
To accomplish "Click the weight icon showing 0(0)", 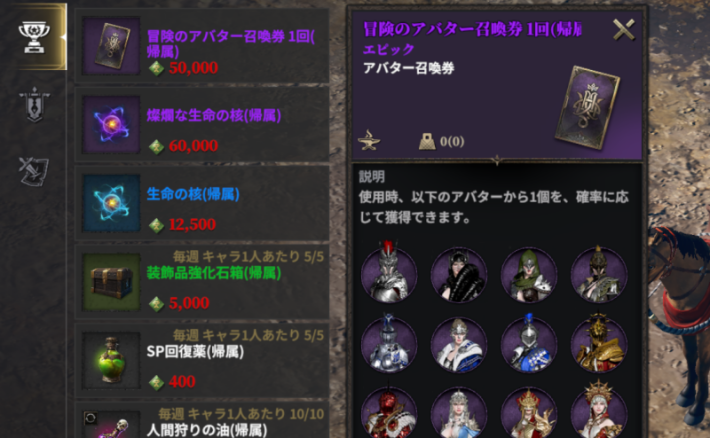I will pyautogui.click(x=427, y=141).
